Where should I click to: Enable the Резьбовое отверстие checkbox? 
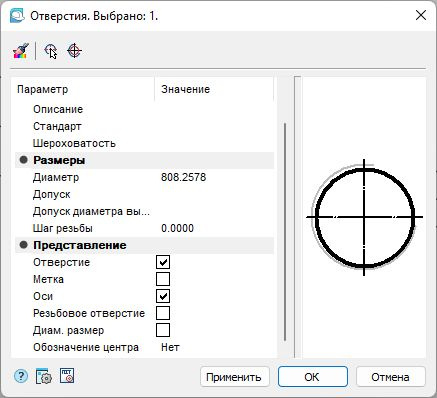click(163, 313)
